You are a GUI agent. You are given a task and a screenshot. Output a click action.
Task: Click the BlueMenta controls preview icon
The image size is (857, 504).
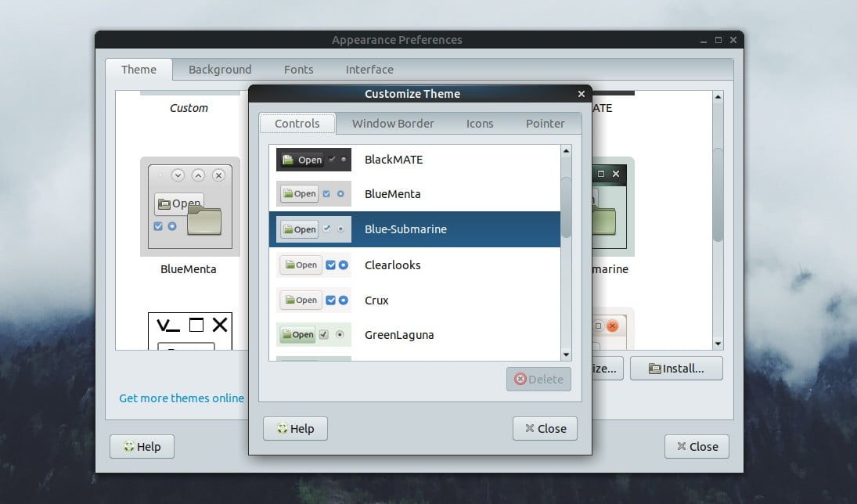coord(313,194)
